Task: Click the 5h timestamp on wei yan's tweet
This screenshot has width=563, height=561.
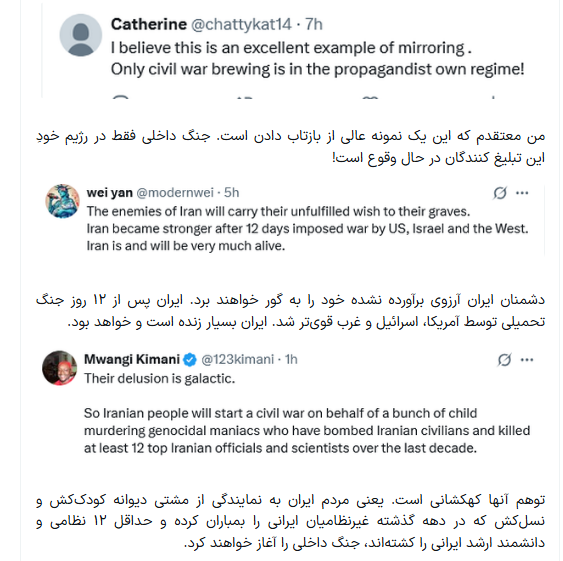Action: [x=232, y=193]
